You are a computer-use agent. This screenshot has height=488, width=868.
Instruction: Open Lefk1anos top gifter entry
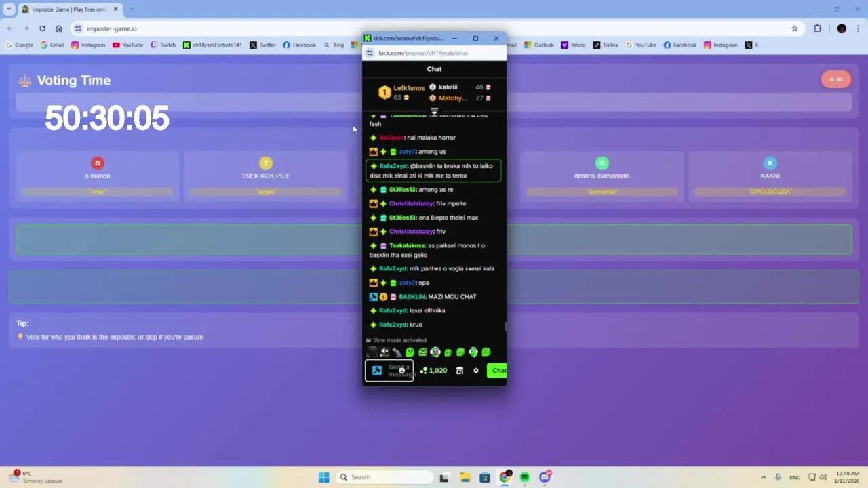tap(401, 93)
